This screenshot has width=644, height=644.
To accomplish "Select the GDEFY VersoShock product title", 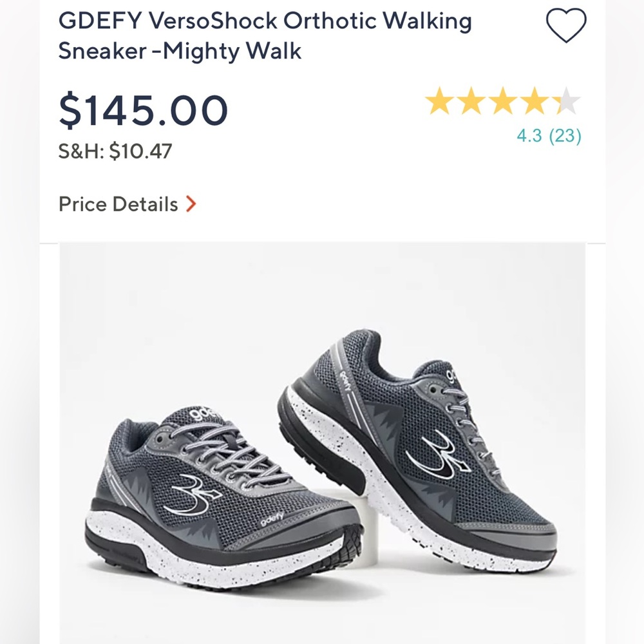I will click(x=265, y=21).
